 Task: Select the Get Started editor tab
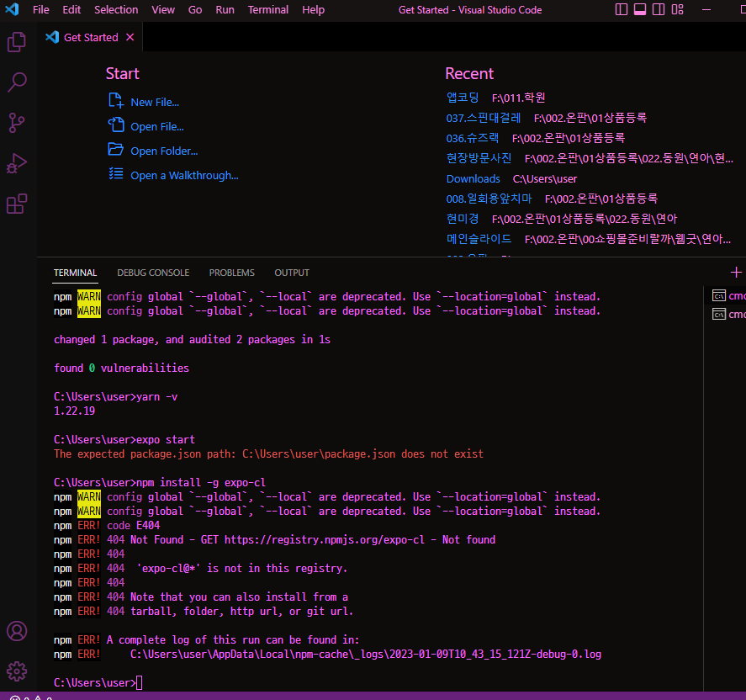(90, 37)
